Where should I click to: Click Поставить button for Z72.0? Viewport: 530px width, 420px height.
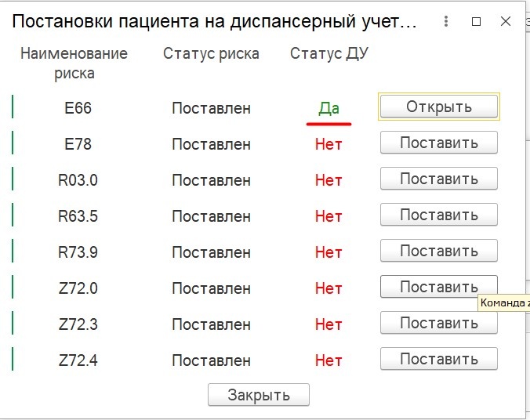coord(438,287)
